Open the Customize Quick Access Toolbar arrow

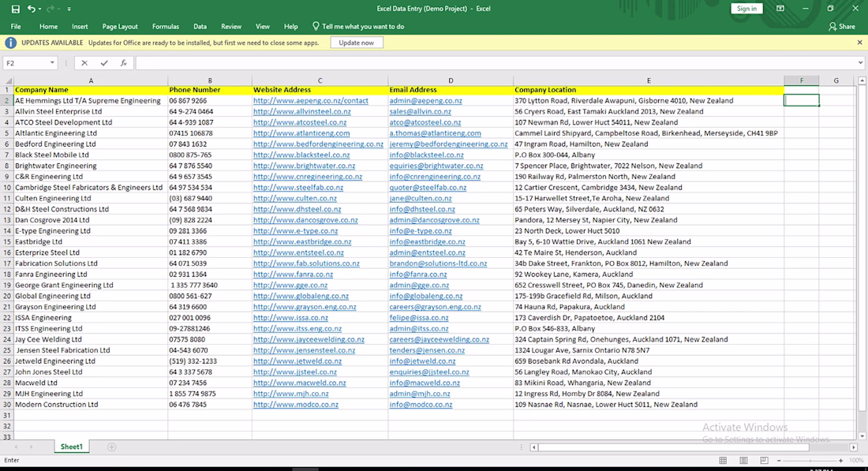click(69, 9)
